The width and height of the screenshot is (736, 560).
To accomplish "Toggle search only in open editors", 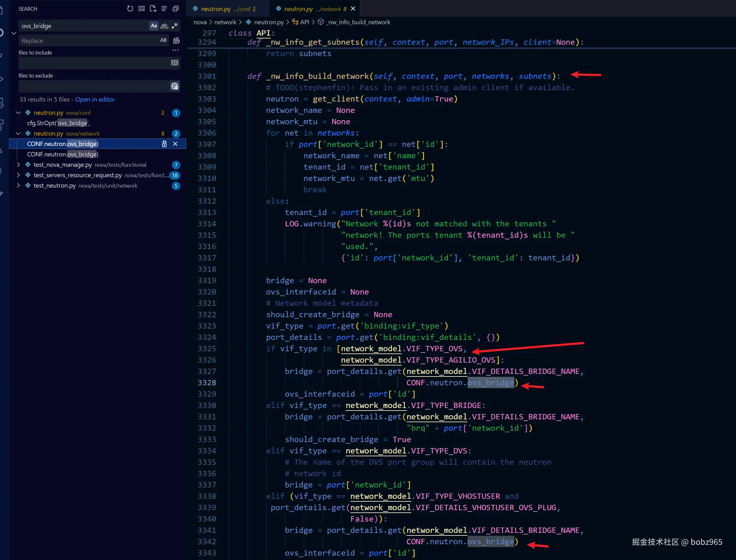I will pyautogui.click(x=175, y=63).
